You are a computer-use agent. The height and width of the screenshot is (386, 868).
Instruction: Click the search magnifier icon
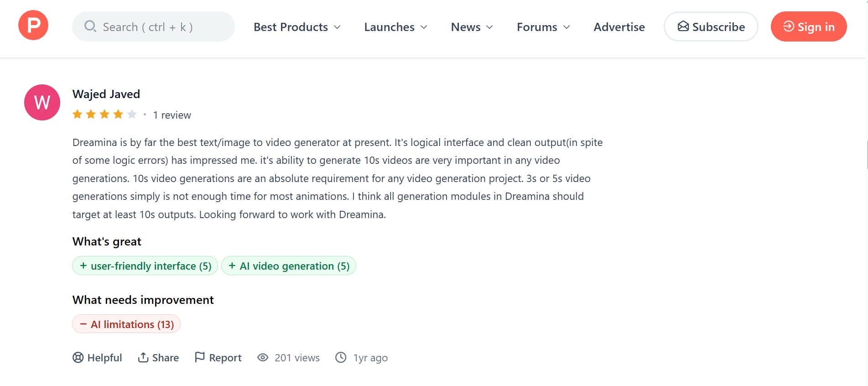tap(90, 26)
